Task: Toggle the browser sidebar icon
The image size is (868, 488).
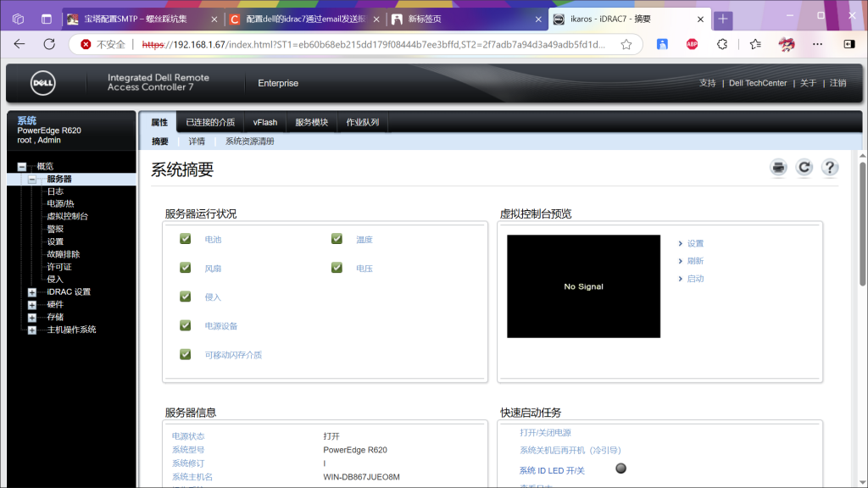Action: pos(849,44)
